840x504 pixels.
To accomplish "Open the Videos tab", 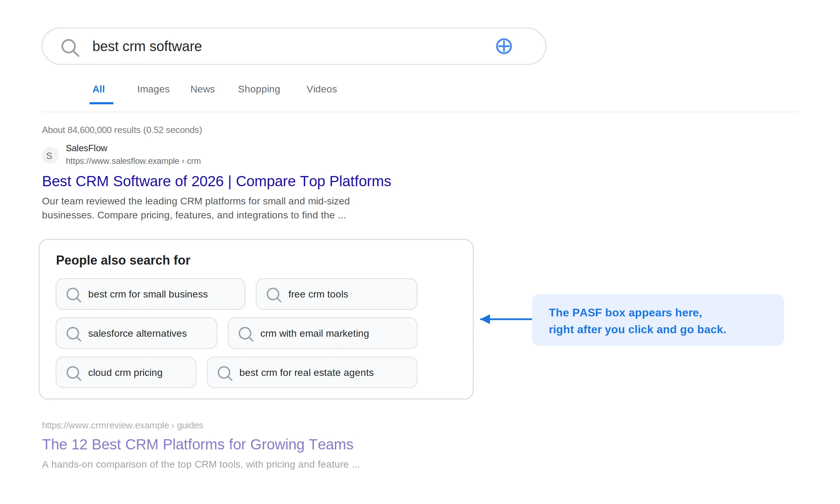I will pyautogui.click(x=322, y=89).
